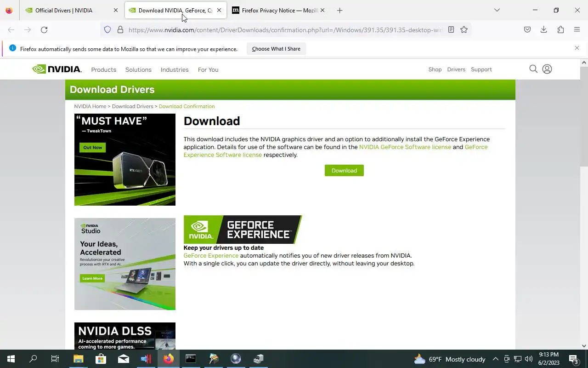The width and height of the screenshot is (588, 368).
Task: Open the clock showing 9:13 PM
Action: pos(548,359)
